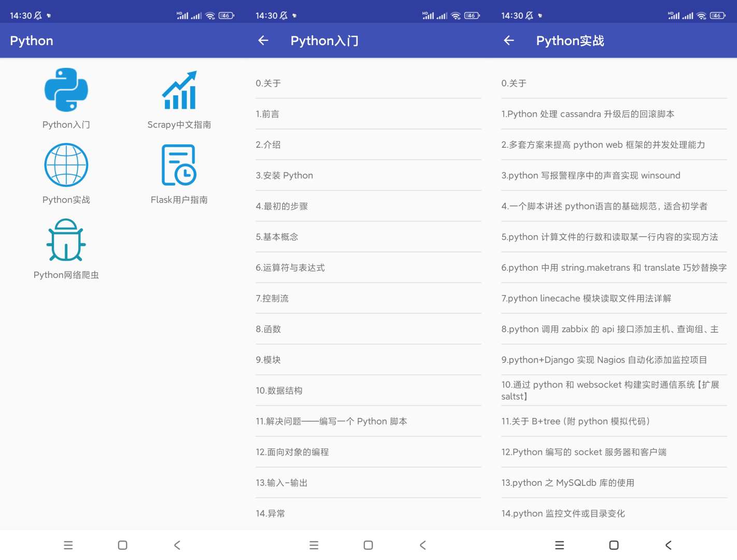Screen dimensions: 737x560
Task: Open 14.python 监控文件或目录变化
Action: (x=614, y=513)
